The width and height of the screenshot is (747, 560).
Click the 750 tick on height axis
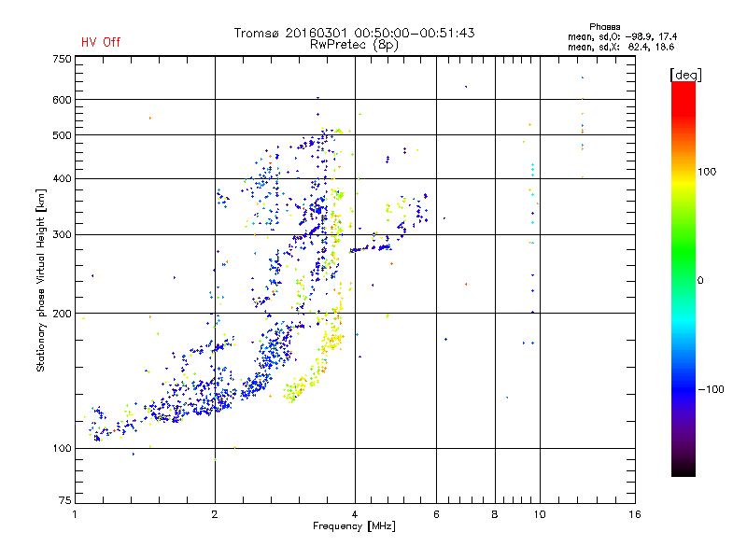[x=62, y=59]
